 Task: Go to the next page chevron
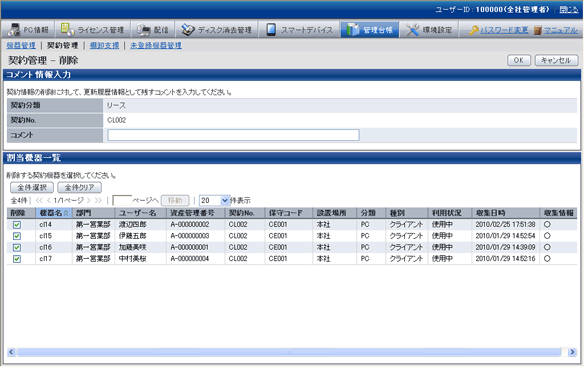tap(89, 200)
